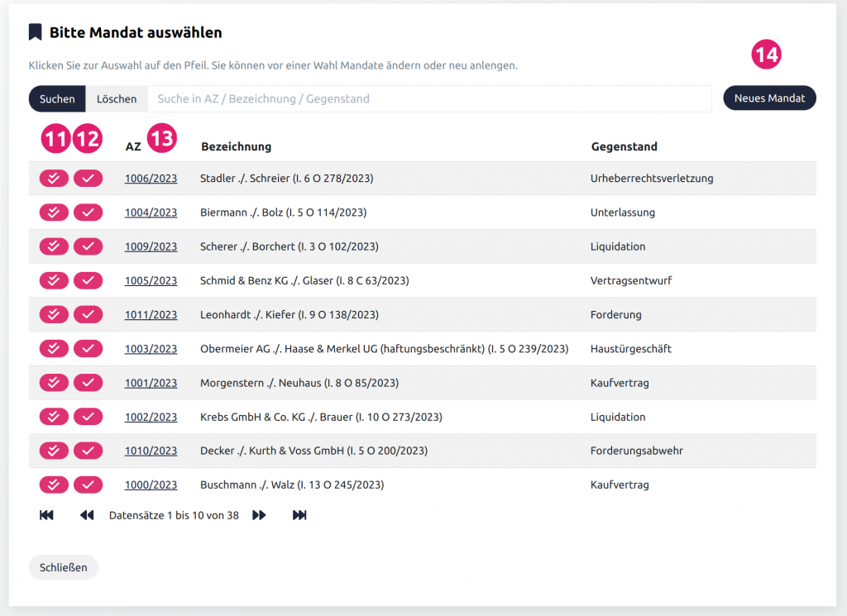Image resolution: width=847 pixels, height=616 pixels.
Task: Go to previous page of records
Action: tap(87, 515)
